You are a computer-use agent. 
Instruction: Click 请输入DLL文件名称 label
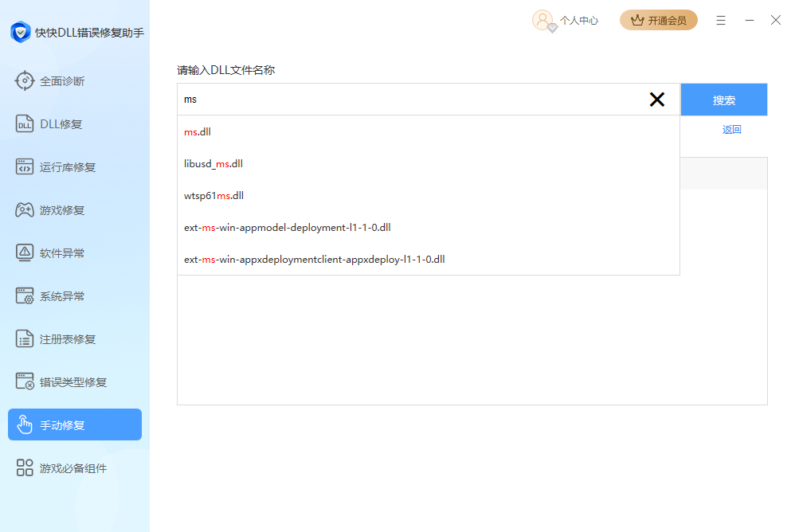coord(226,70)
